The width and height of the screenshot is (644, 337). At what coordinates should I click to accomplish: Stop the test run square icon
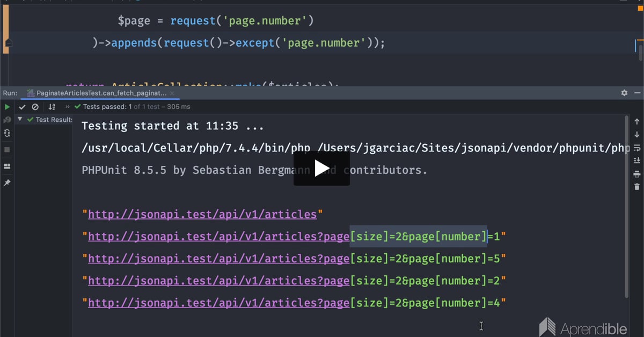coord(7,150)
